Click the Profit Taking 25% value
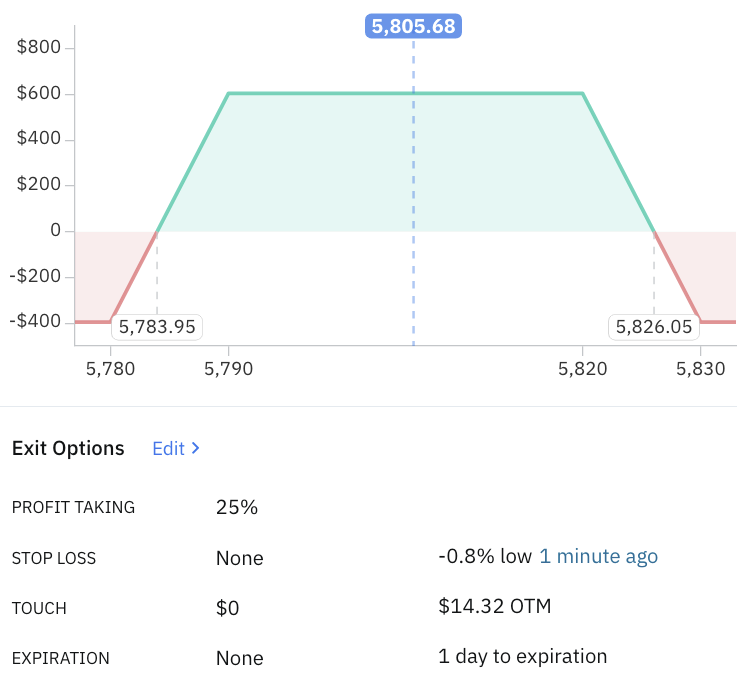 click(237, 507)
